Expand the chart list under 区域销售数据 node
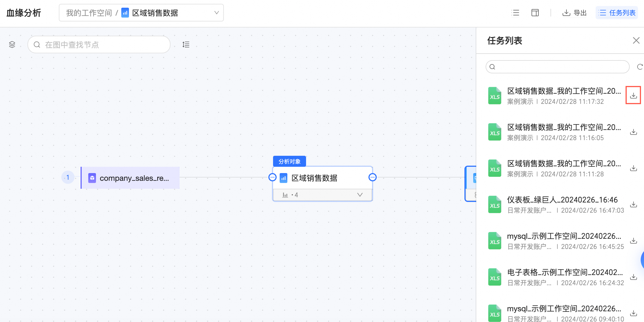This screenshot has width=644, height=322. coord(360,195)
